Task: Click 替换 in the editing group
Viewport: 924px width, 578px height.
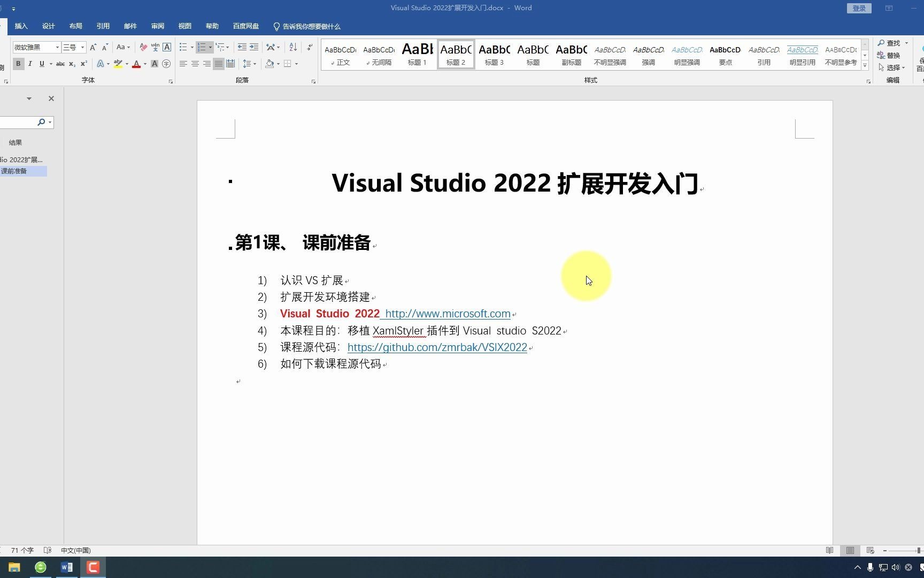Action: tap(889, 55)
